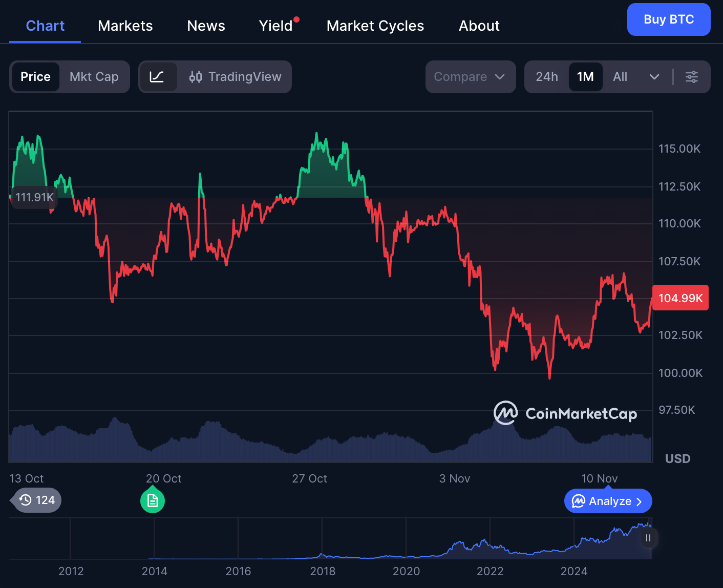Click the Analyze sparkle logo icon
The height and width of the screenshot is (588, 723).
pos(578,501)
